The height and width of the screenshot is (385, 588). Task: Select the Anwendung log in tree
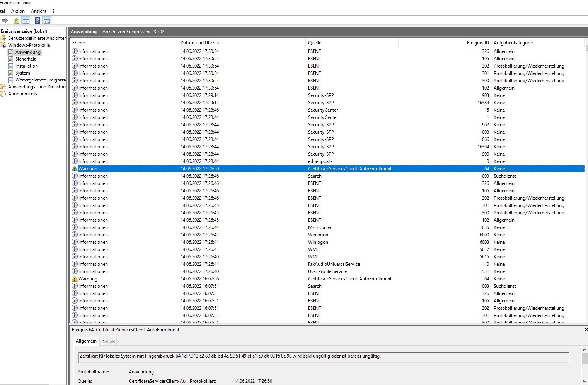point(28,52)
